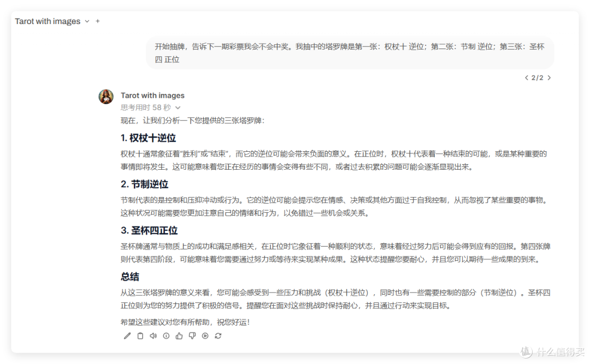Click the closing line 希望这些建议对您有所帮助
This screenshot has height=364, width=590.
click(x=185, y=323)
